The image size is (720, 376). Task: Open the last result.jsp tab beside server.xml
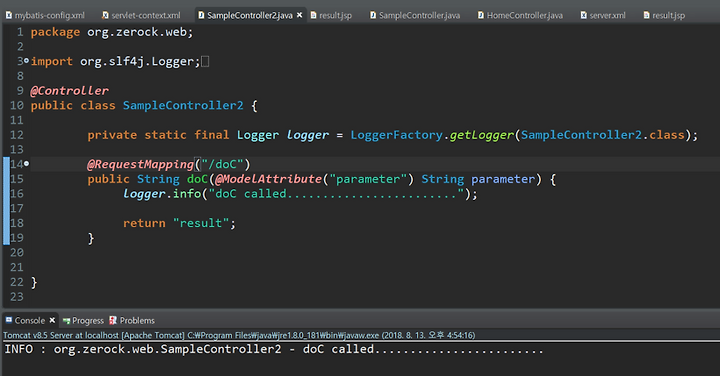click(x=664, y=15)
